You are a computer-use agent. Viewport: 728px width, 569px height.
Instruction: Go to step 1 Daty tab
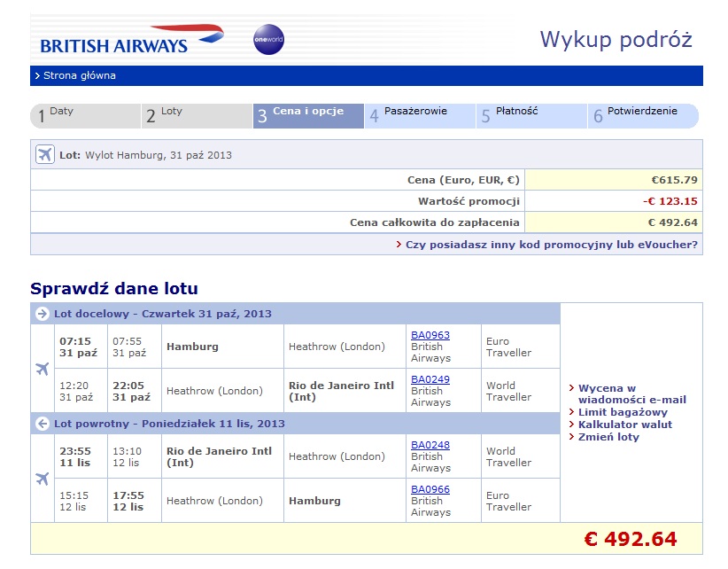tap(85, 115)
